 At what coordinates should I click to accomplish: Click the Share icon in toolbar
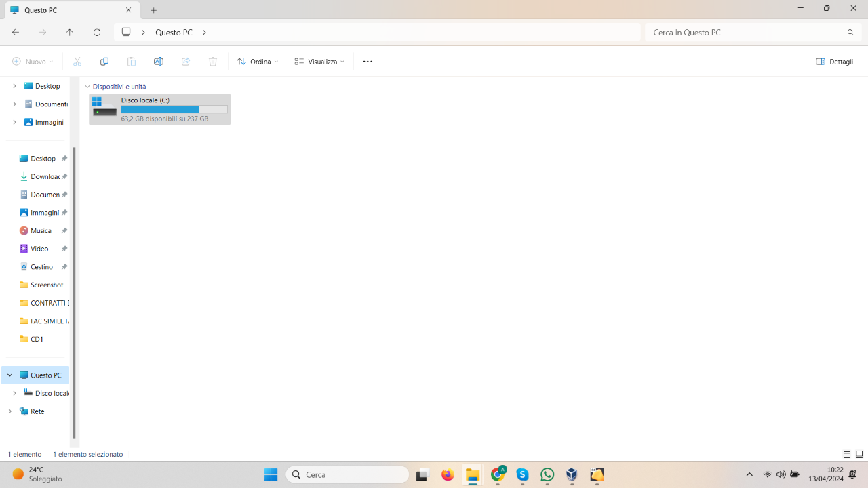pos(186,62)
